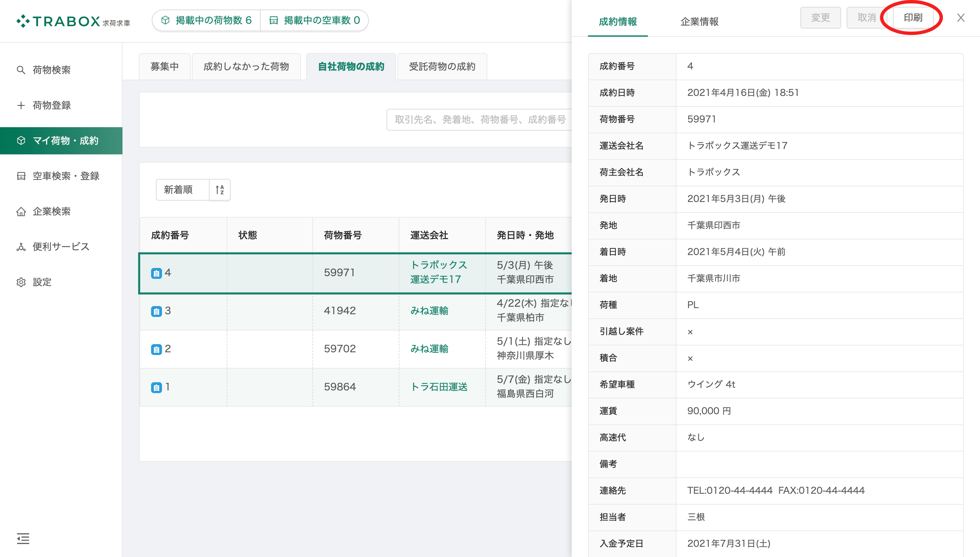Switch to the 受託荷物の成約 tab
980x557 pixels.
[442, 67]
